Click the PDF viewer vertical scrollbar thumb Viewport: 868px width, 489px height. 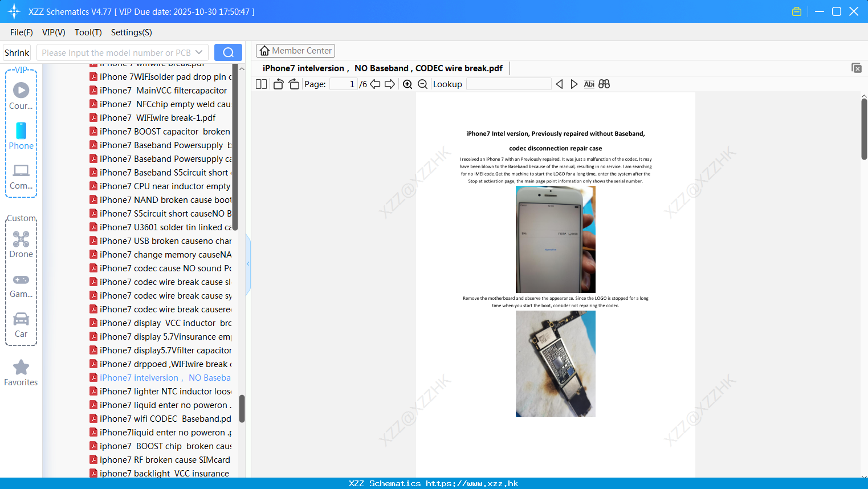864,129
